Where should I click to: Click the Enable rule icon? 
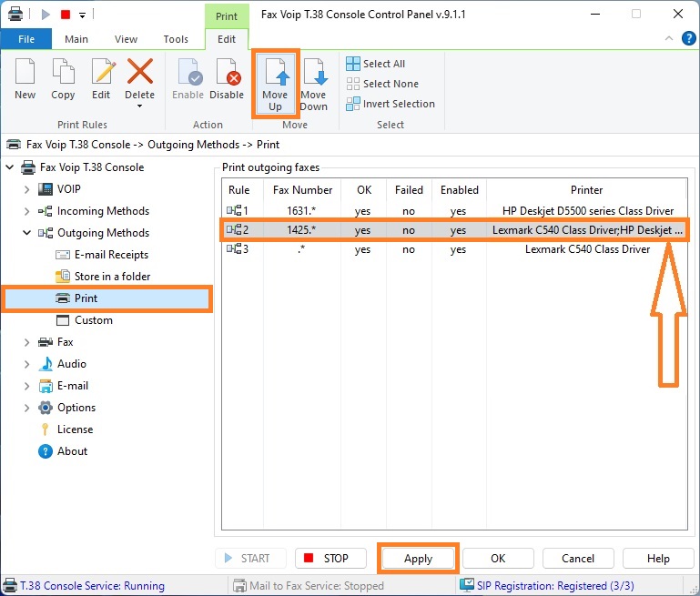(190, 71)
